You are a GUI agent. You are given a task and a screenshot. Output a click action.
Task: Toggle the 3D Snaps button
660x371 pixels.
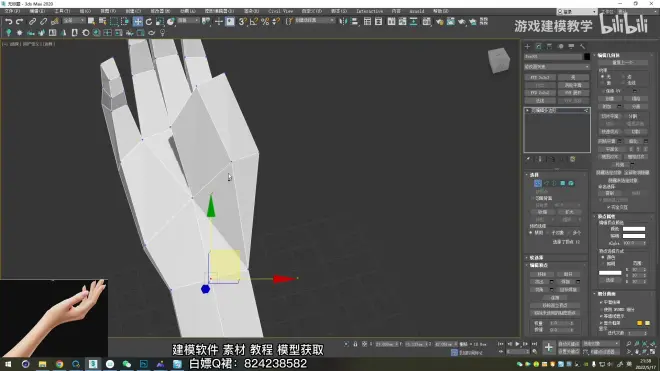242,21
